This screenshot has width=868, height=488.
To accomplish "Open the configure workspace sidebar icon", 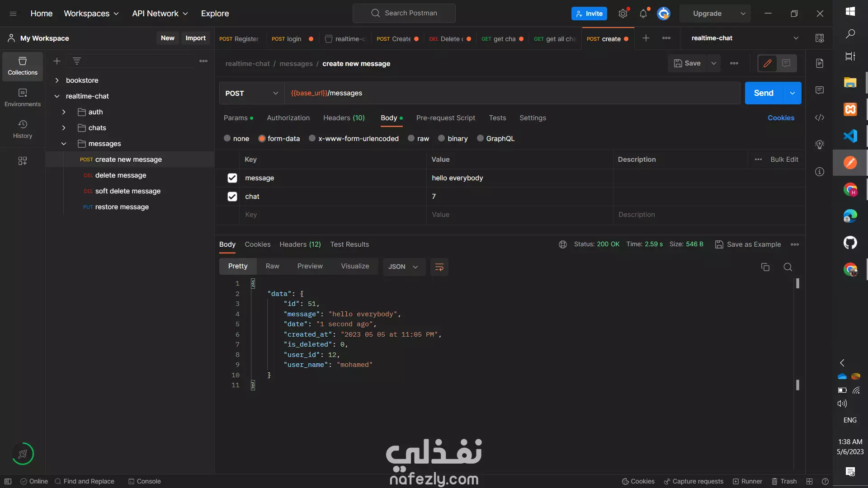I will click(x=23, y=161).
